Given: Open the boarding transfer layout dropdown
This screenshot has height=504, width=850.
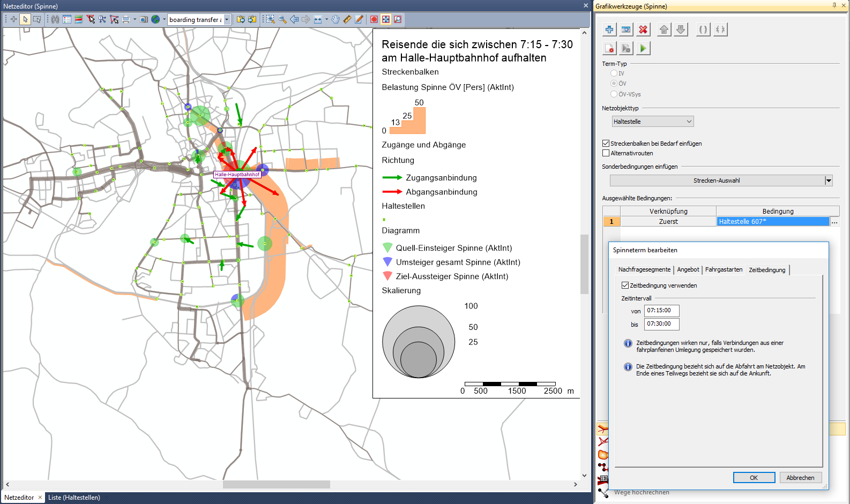Looking at the screenshot, I should pyautogui.click(x=227, y=20).
